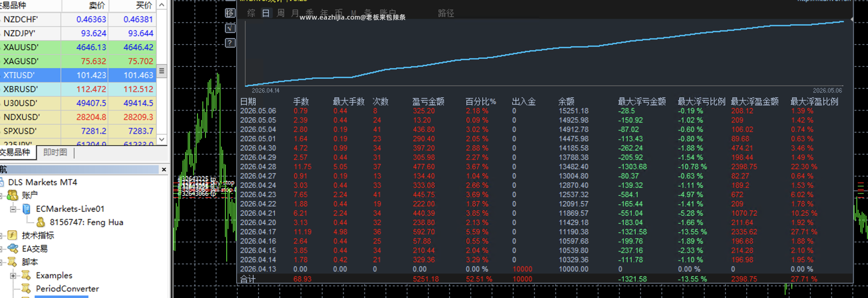
Task: Select the 交易品种 symbols tab
Action: point(15,153)
